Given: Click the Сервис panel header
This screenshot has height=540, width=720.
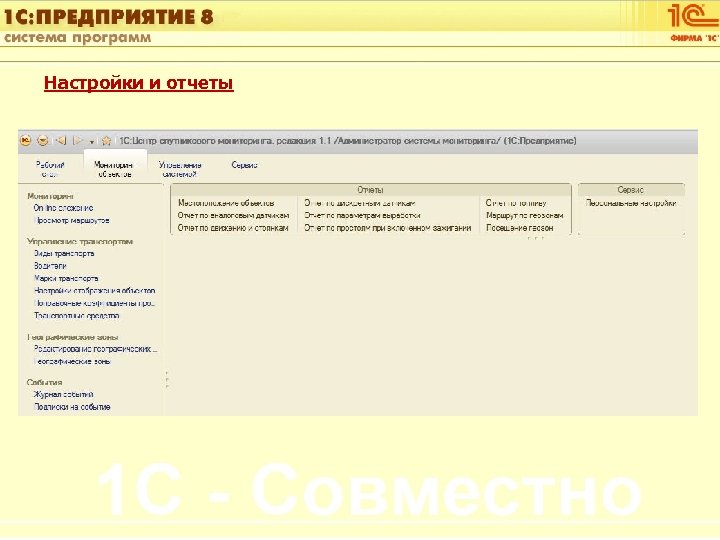Looking at the screenshot, I should tap(630, 190).
